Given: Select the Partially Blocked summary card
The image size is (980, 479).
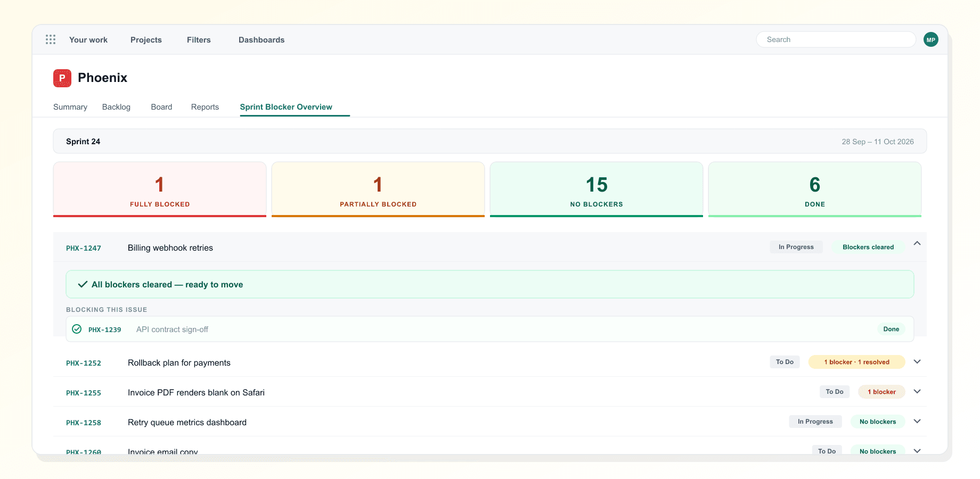Looking at the screenshot, I should coord(378,189).
